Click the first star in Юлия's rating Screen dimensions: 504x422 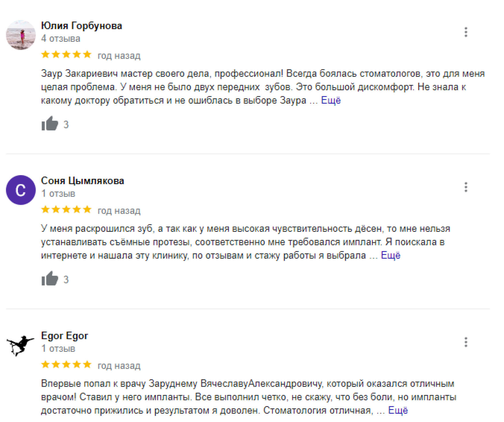point(46,55)
